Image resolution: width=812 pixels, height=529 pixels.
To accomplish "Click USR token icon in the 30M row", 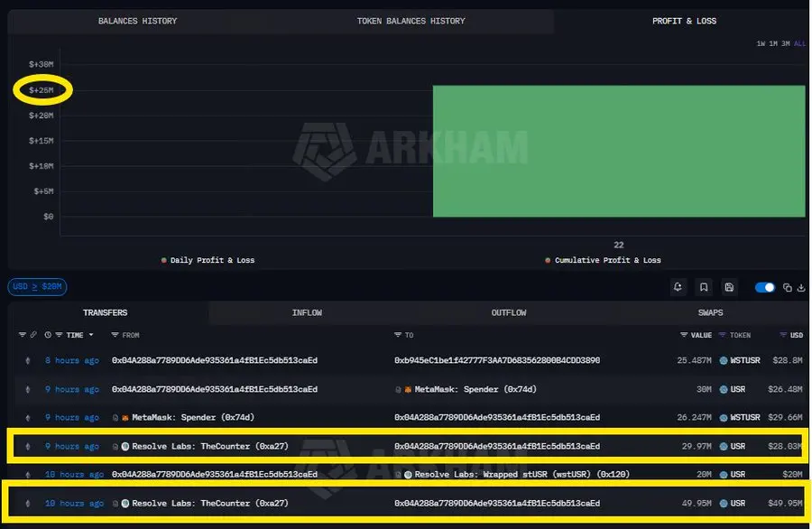I will (724, 389).
